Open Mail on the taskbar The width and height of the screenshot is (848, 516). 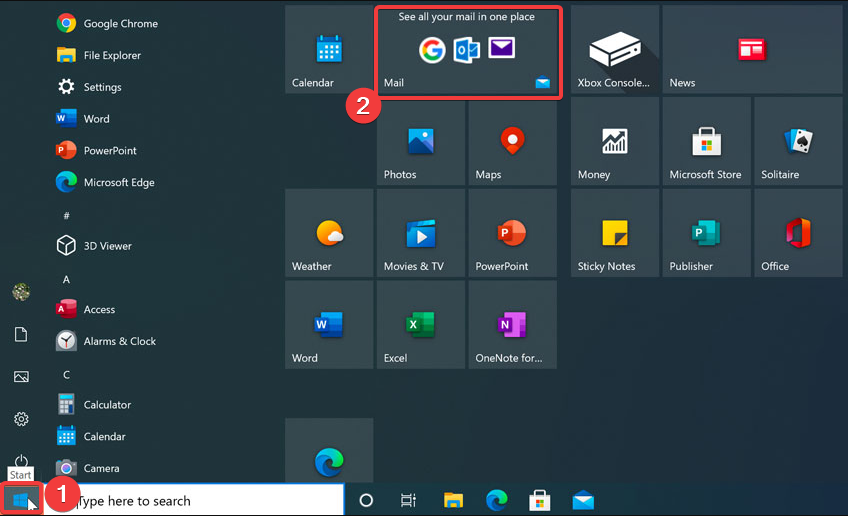pyautogui.click(x=583, y=500)
